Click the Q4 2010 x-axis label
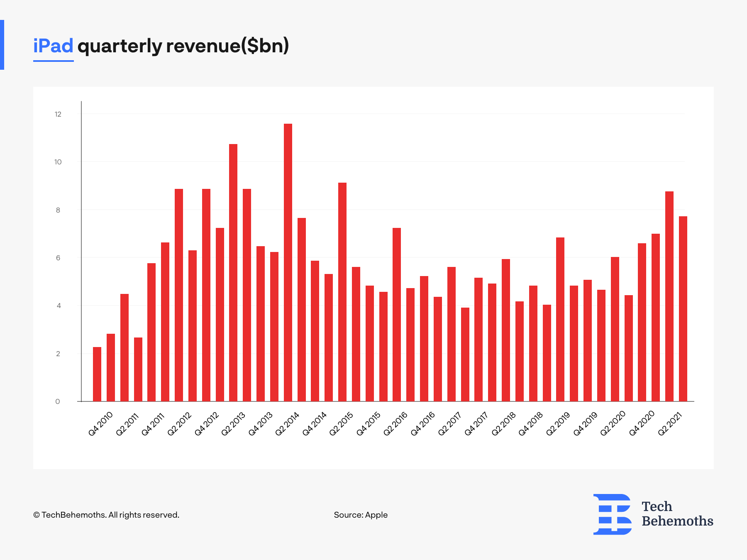The height and width of the screenshot is (560, 747). tap(100, 424)
